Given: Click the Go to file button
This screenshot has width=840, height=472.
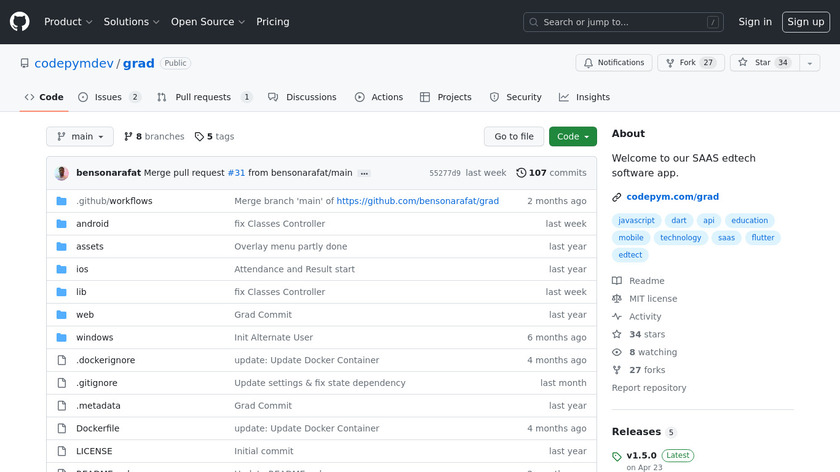Looking at the screenshot, I should point(514,137).
